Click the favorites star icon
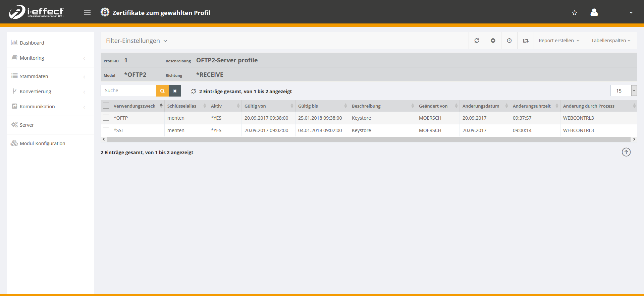 pyautogui.click(x=575, y=13)
